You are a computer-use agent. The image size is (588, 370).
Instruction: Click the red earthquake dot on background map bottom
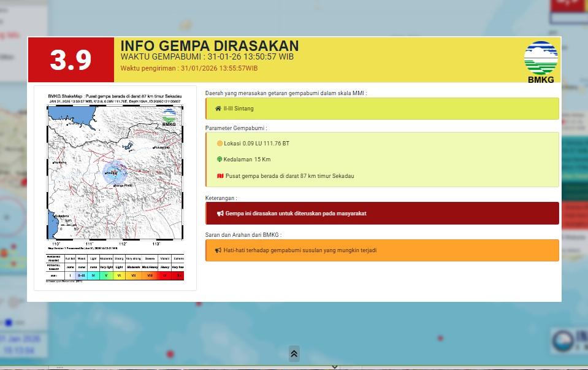[170, 354]
